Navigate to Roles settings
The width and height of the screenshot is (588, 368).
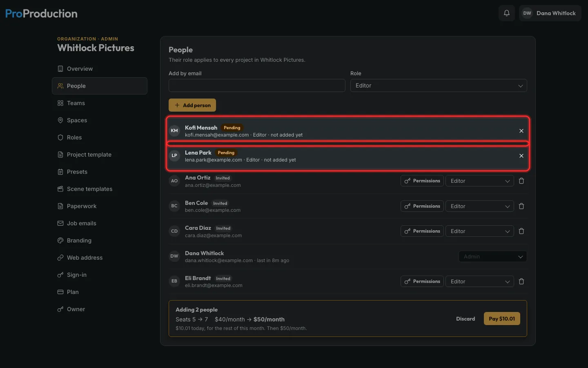point(100,137)
